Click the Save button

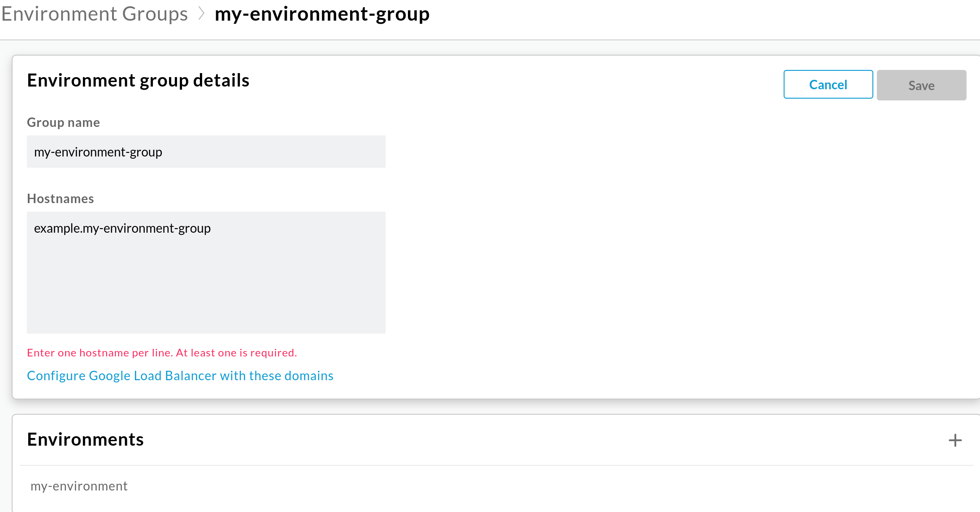click(922, 85)
